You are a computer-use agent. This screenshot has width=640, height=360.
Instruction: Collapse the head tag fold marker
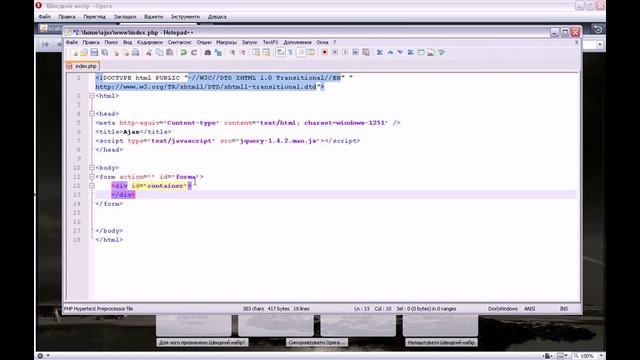click(x=92, y=114)
